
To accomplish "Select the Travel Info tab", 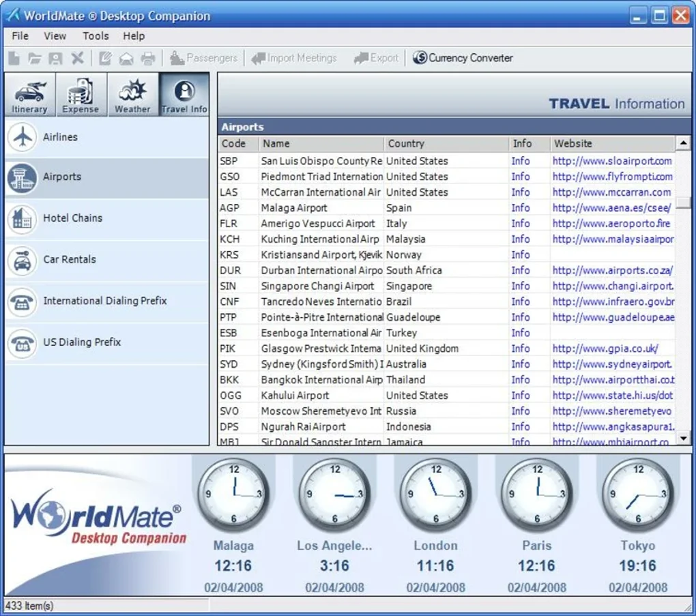I will click(184, 95).
